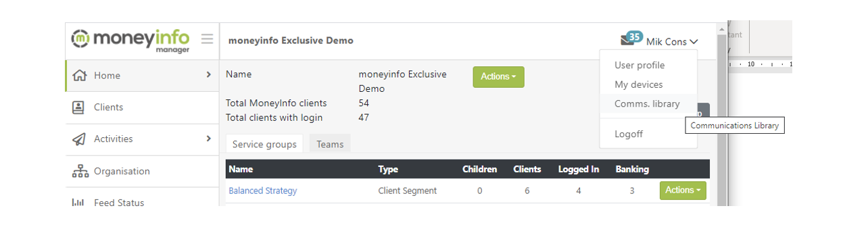Screen dimensions: 868x250
Task: Click the Client Segment type cell
Action: pos(408,191)
